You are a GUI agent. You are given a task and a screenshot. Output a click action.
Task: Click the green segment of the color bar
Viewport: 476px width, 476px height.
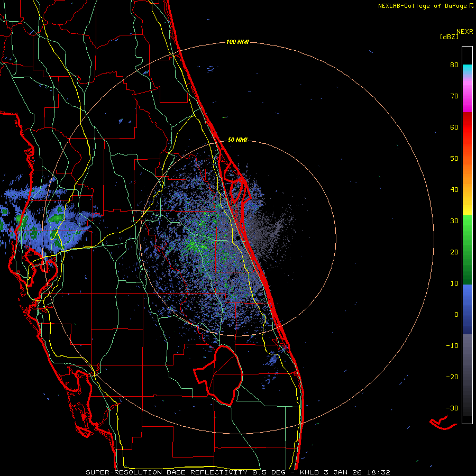pyautogui.click(x=467, y=250)
